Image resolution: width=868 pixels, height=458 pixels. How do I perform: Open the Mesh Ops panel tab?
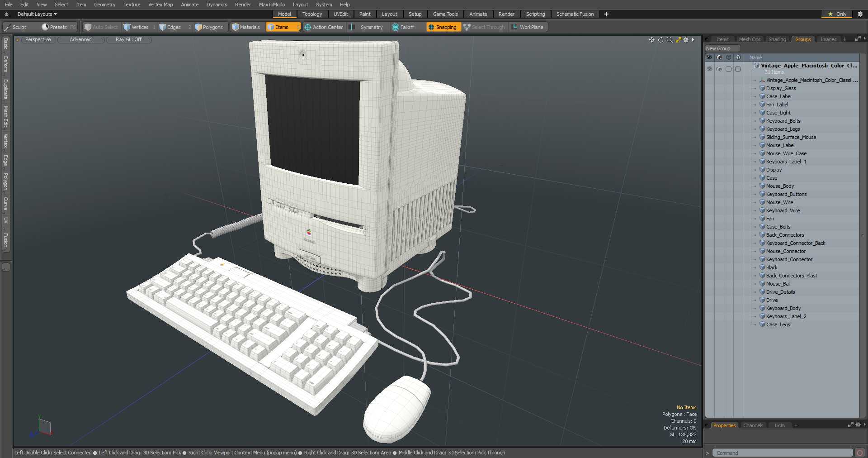pos(749,39)
